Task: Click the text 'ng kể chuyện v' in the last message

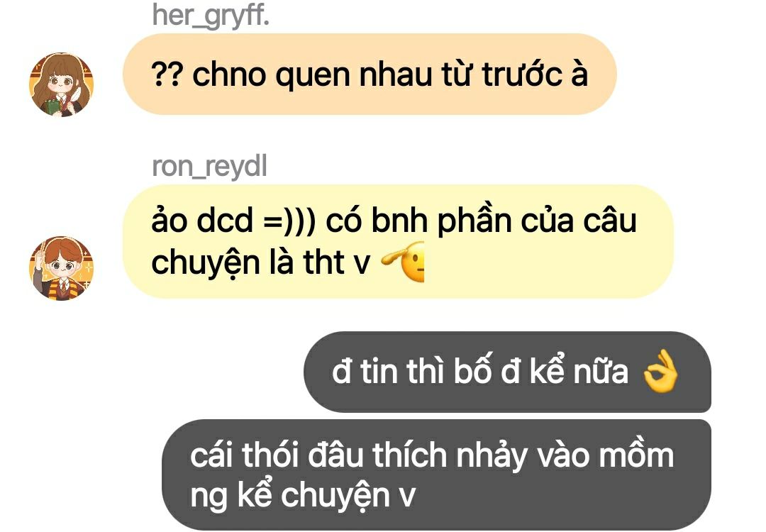Action: tap(302, 495)
